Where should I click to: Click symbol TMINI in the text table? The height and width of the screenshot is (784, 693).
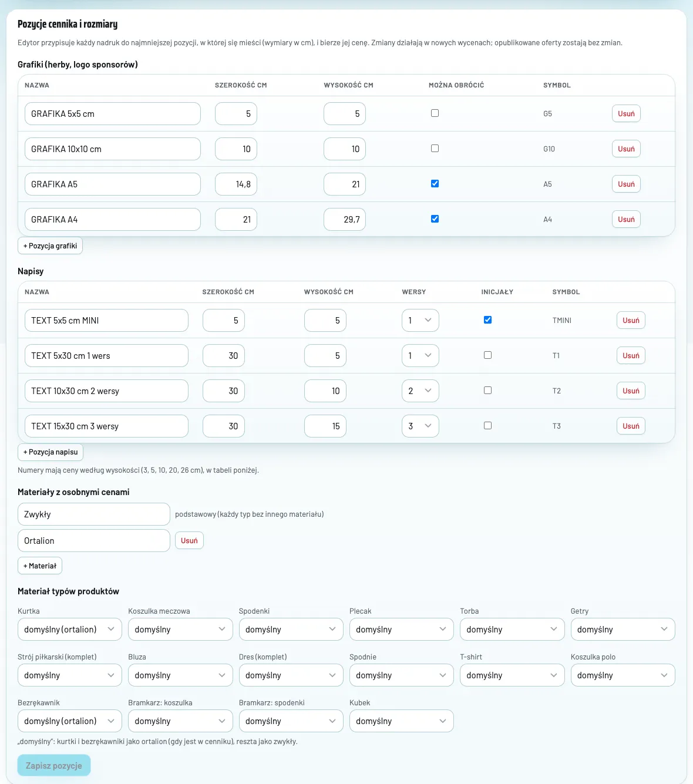point(562,321)
